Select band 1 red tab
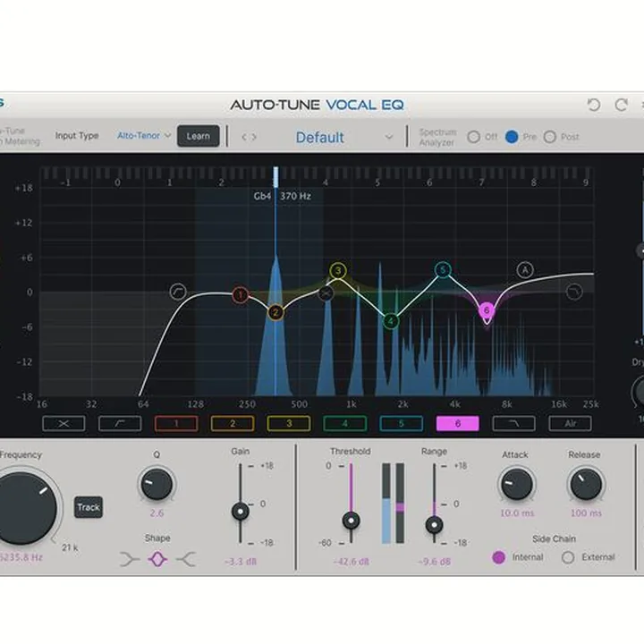Image resolution: width=644 pixels, height=644 pixels. (x=176, y=423)
